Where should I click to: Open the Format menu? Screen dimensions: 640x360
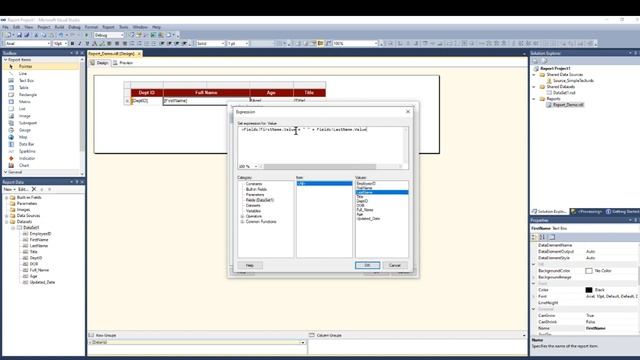[91, 27]
